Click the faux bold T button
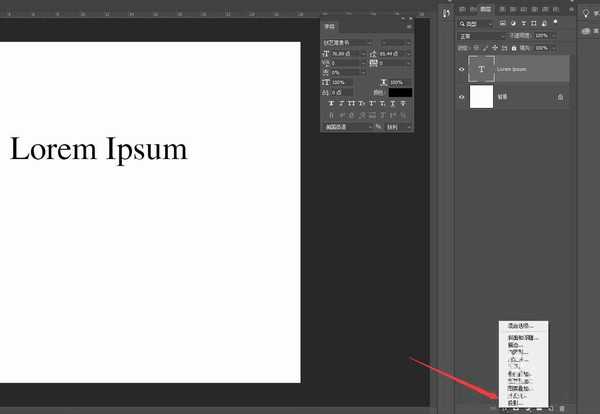 tap(331, 103)
